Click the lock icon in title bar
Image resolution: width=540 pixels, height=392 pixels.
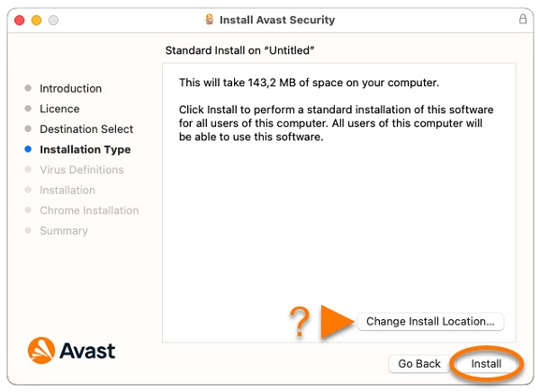click(x=522, y=19)
